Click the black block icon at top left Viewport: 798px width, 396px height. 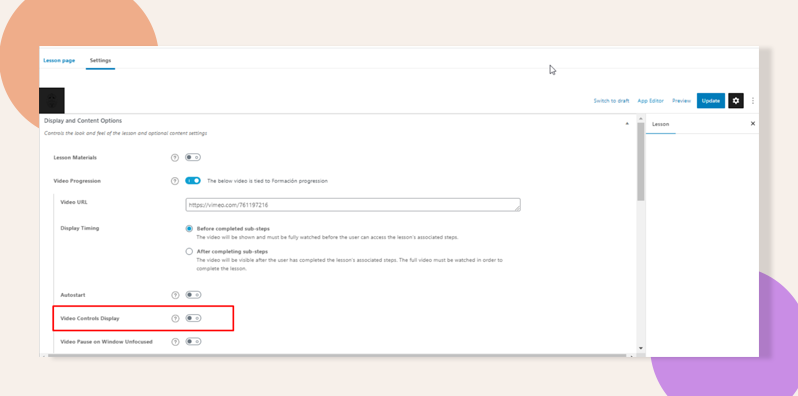[52, 100]
